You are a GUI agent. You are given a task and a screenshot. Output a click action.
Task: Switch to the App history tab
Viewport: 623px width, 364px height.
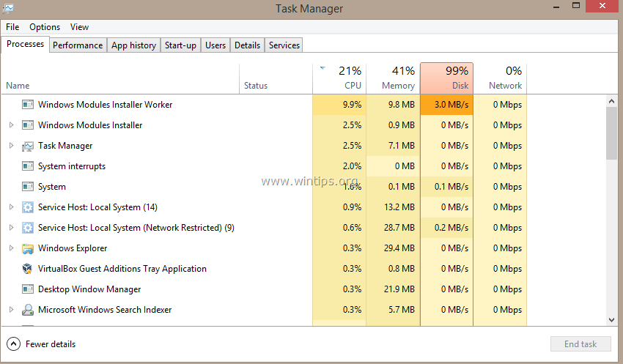click(x=133, y=45)
